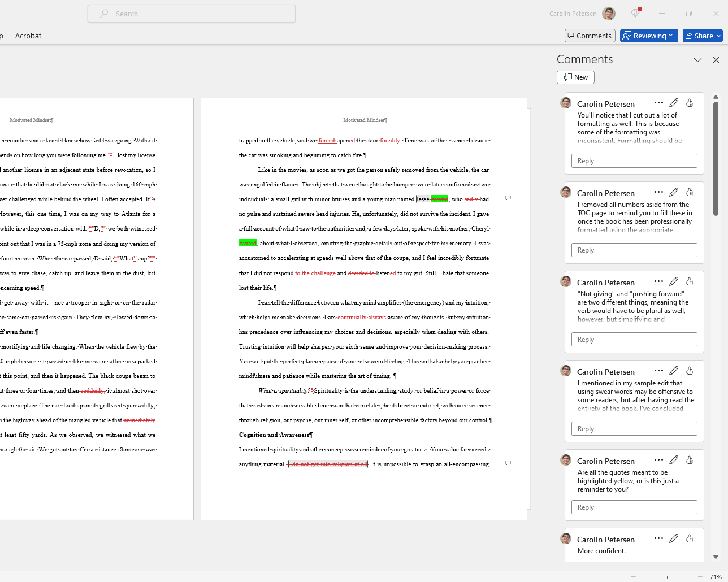Edit the comment about swear words
The image size is (728, 582).
pyautogui.click(x=674, y=371)
